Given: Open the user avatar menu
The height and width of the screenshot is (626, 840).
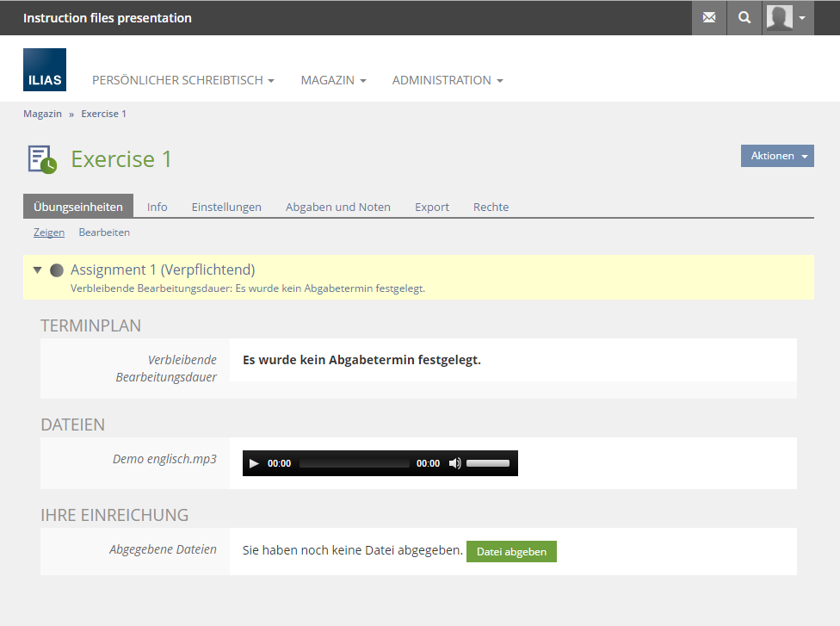Looking at the screenshot, I should [788, 17].
